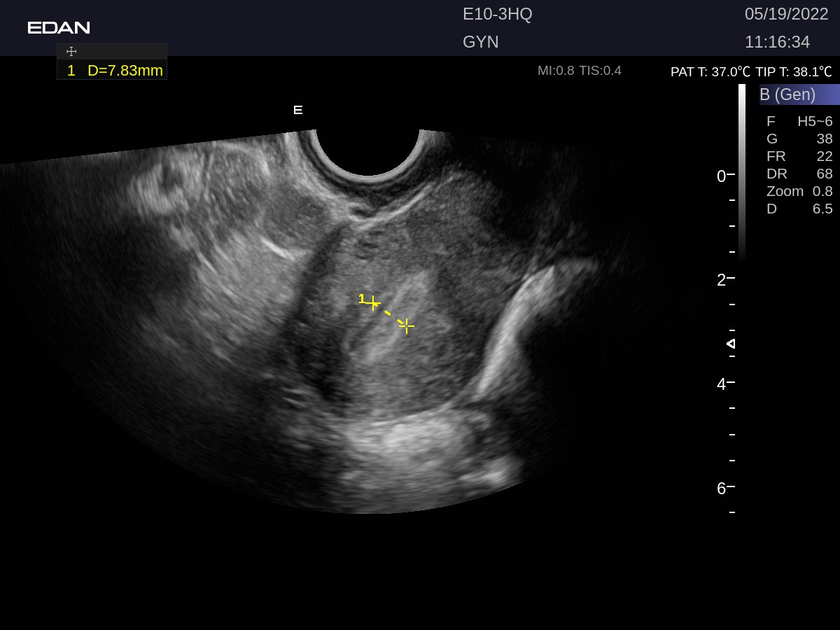Click the dynamic range DR 68 parameter

(799, 174)
